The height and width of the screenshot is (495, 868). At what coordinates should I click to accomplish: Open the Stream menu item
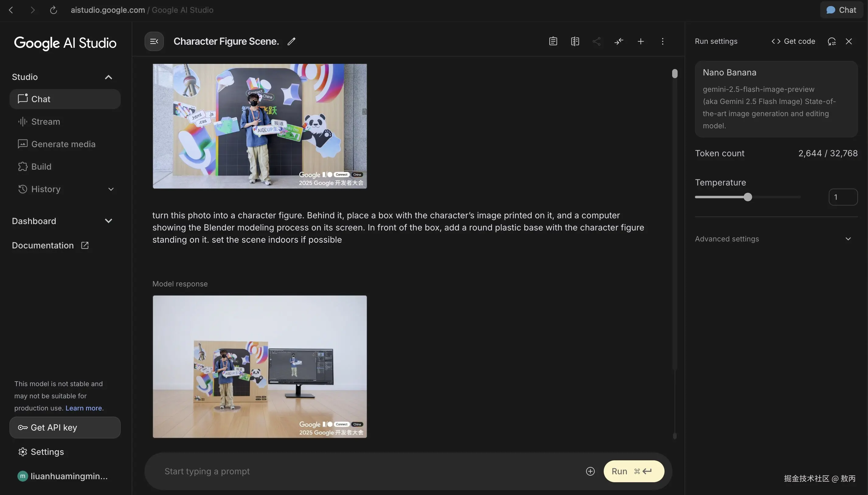(x=46, y=122)
